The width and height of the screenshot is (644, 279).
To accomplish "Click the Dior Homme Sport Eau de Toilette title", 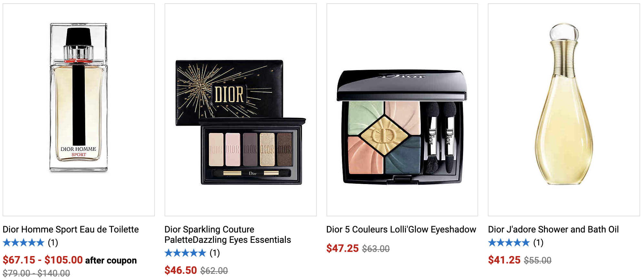I will pos(71,229).
